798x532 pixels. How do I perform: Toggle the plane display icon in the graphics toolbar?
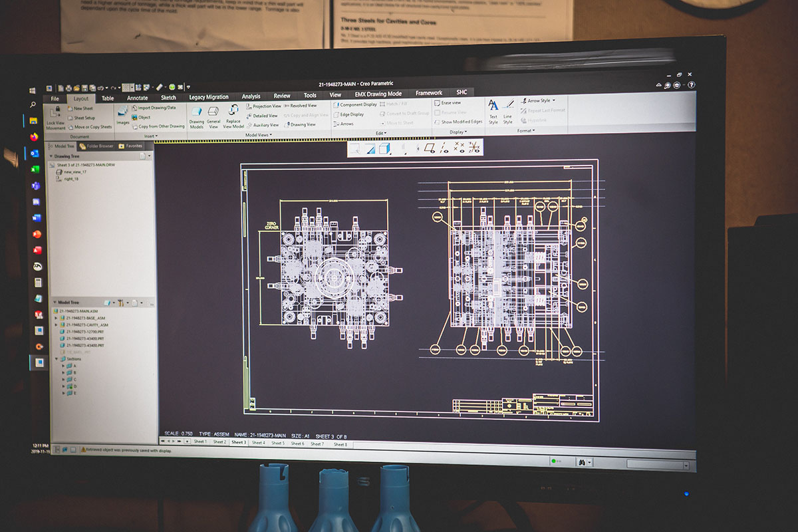[428, 148]
